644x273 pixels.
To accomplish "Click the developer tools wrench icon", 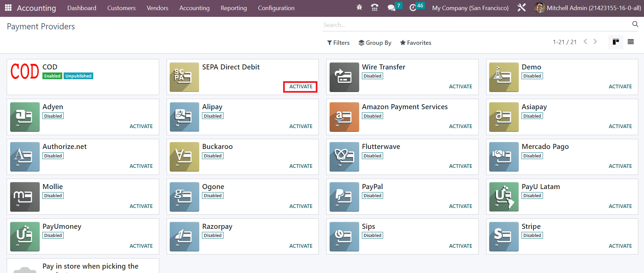I will pyautogui.click(x=521, y=7).
